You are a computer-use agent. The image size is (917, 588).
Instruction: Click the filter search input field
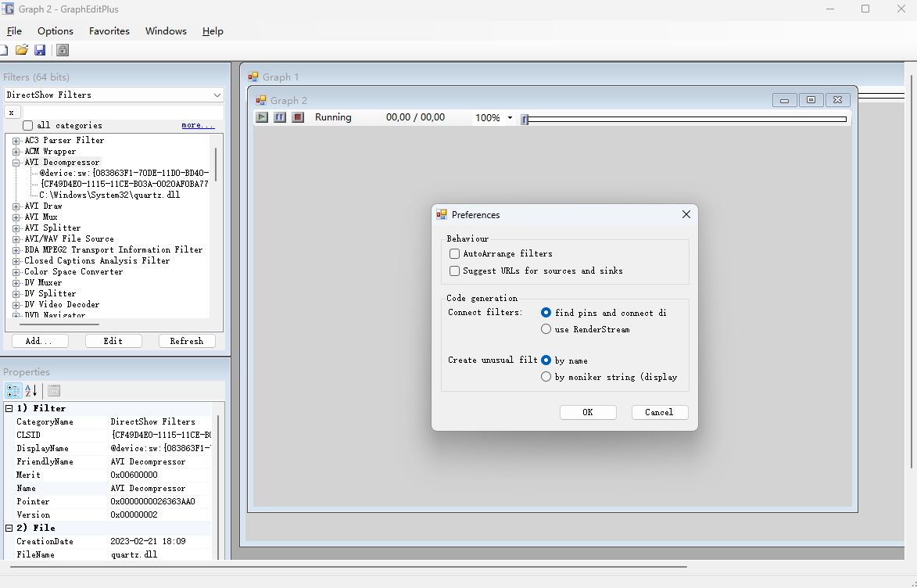[123, 113]
